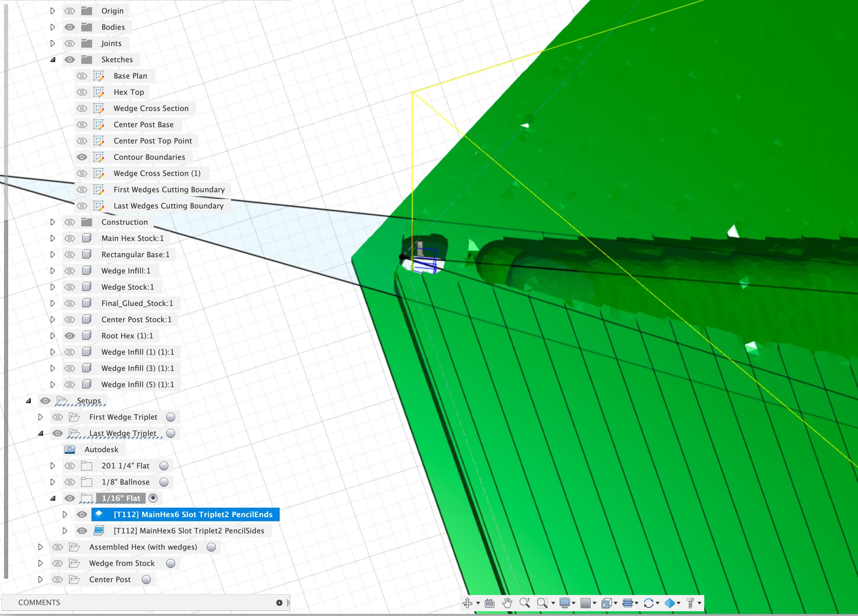Viewport: 858px width, 616px height.
Task: Add a comment using plus icon
Action: 279,603
